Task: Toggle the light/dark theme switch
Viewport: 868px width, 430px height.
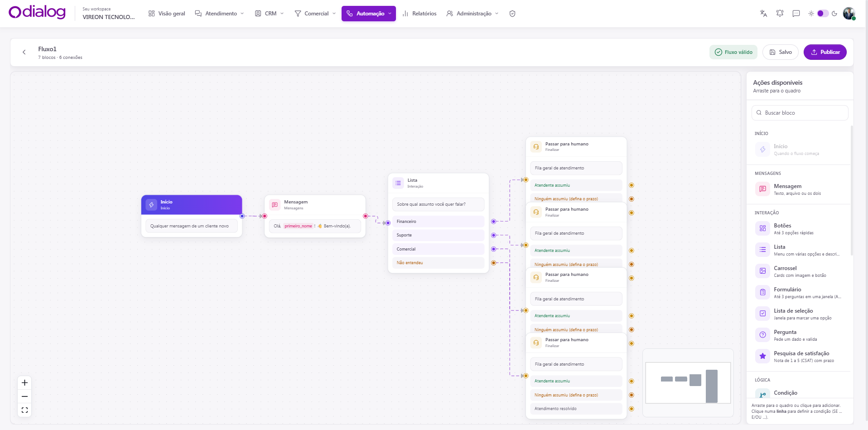Action: [x=823, y=14]
